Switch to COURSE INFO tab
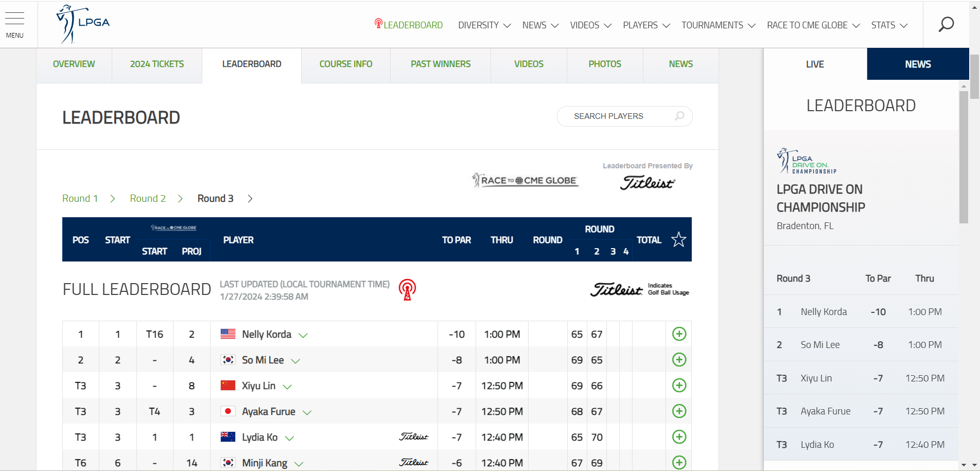This screenshot has width=980, height=471. tap(346, 64)
